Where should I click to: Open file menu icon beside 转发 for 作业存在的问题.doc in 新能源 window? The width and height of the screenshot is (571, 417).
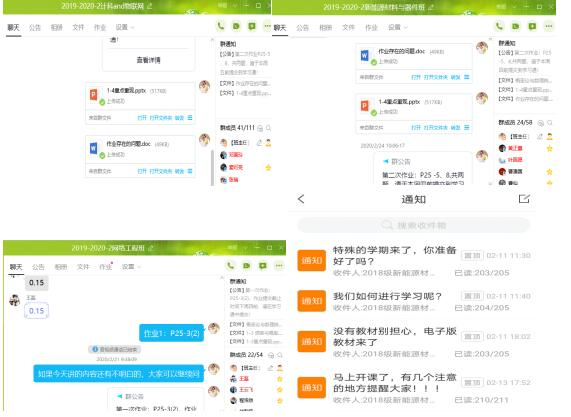click(x=467, y=77)
